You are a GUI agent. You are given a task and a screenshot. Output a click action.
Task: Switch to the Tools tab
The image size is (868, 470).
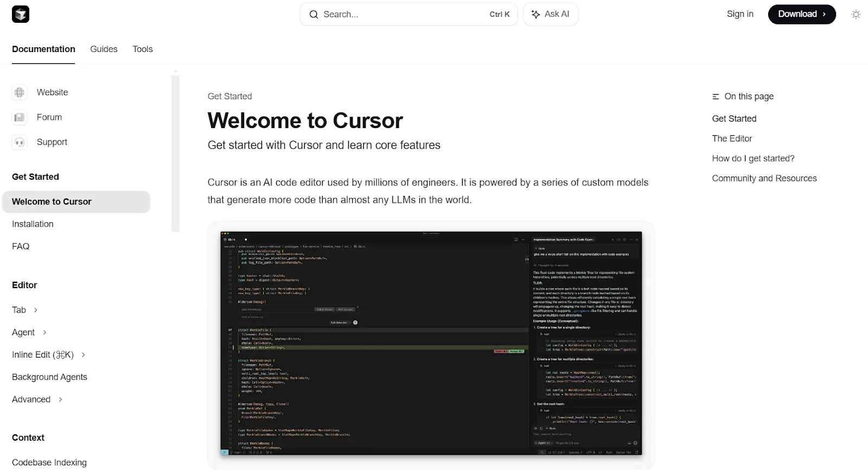pos(143,49)
